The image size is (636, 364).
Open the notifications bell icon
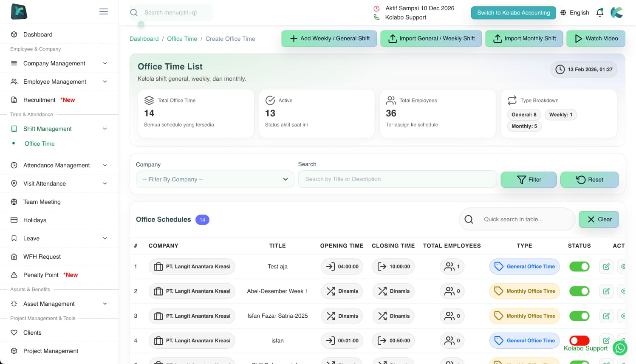(x=600, y=13)
